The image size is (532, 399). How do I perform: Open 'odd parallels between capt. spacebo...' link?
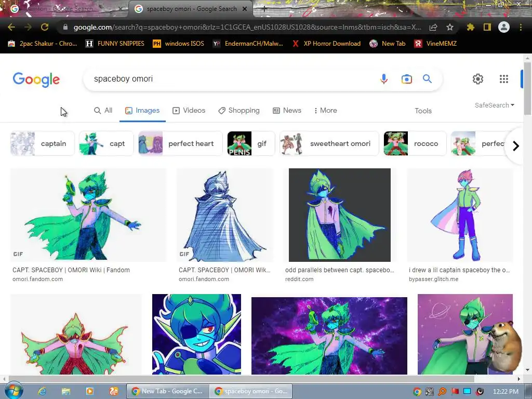click(x=340, y=270)
